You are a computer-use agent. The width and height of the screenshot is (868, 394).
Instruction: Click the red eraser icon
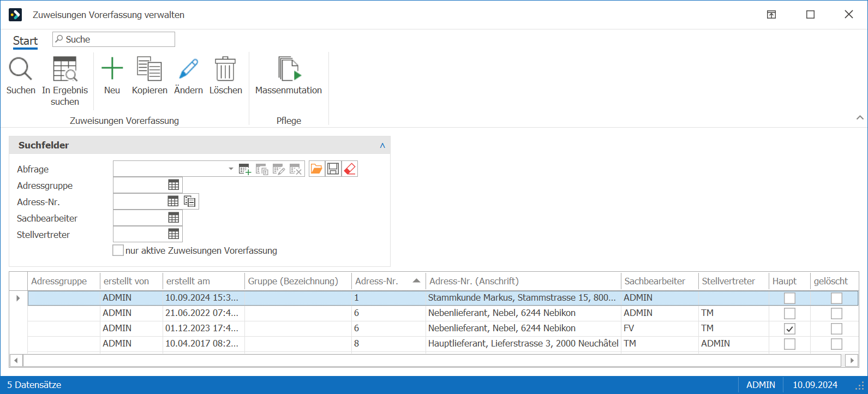click(350, 169)
